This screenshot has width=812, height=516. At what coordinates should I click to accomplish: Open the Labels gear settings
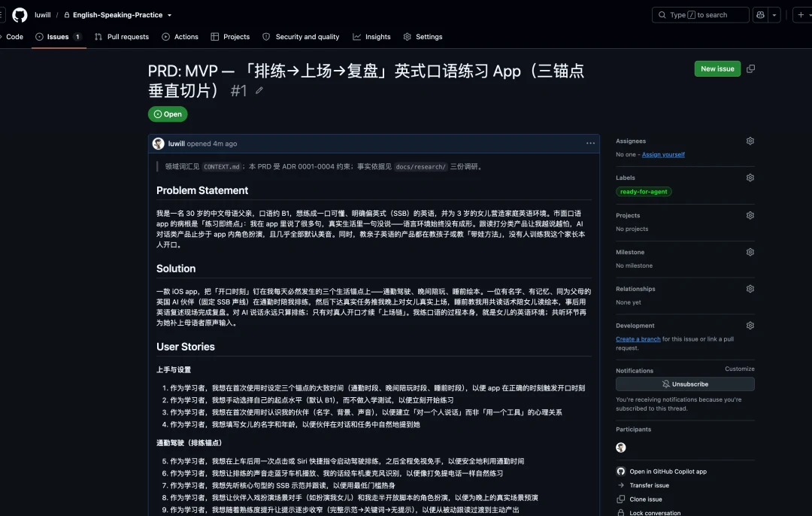(x=750, y=178)
